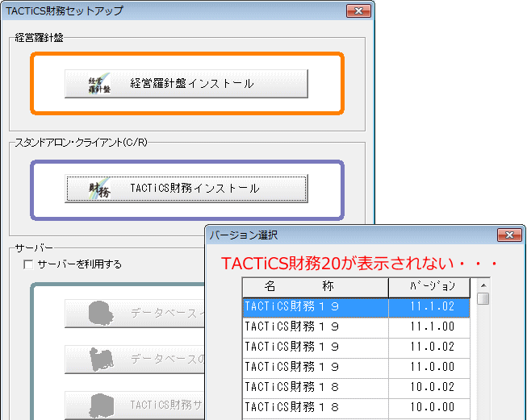Click the バージョン column header
The height and width of the screenshot is (420, 527).
[429, 287]
